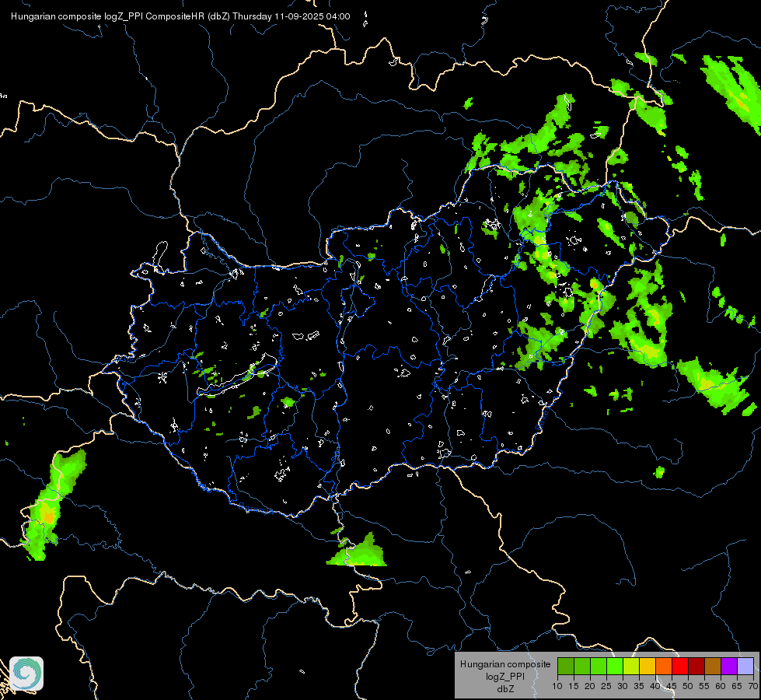
Task: Click the legend scale value '30'
Action: [623, 686]
